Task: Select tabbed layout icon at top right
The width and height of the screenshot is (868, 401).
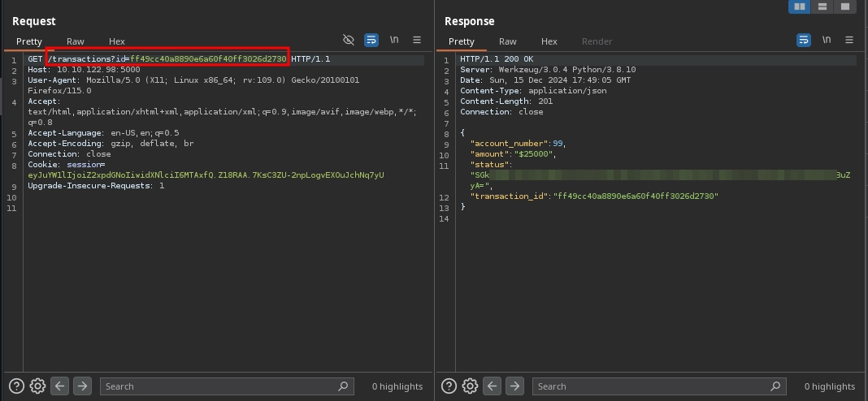Action: point(845,6)
